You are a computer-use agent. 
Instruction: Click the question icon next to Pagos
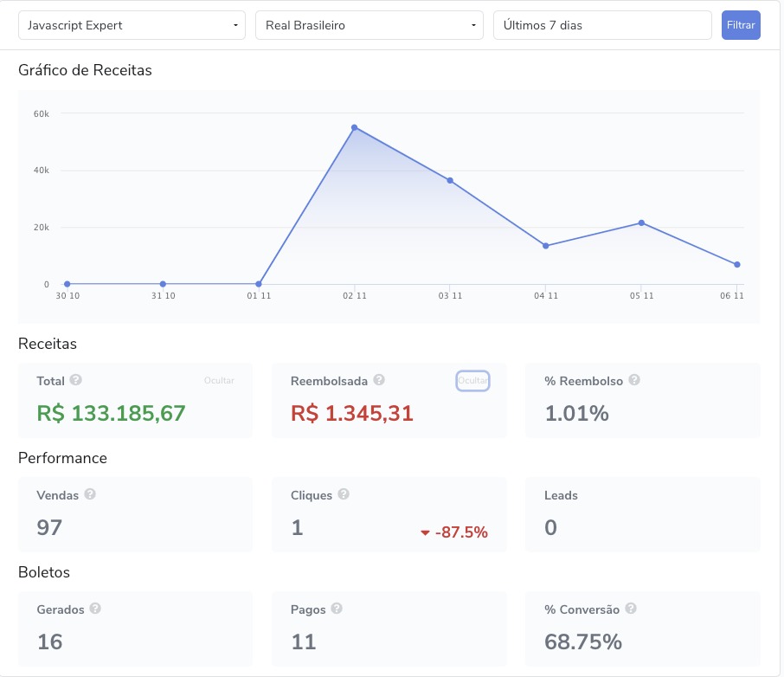[337, 608]
